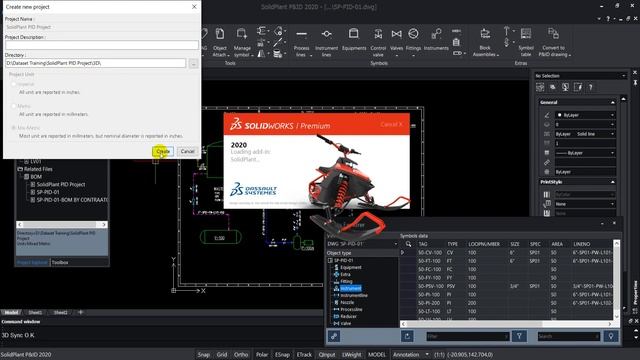Open the Fittings symbol tool

(413, 41)
